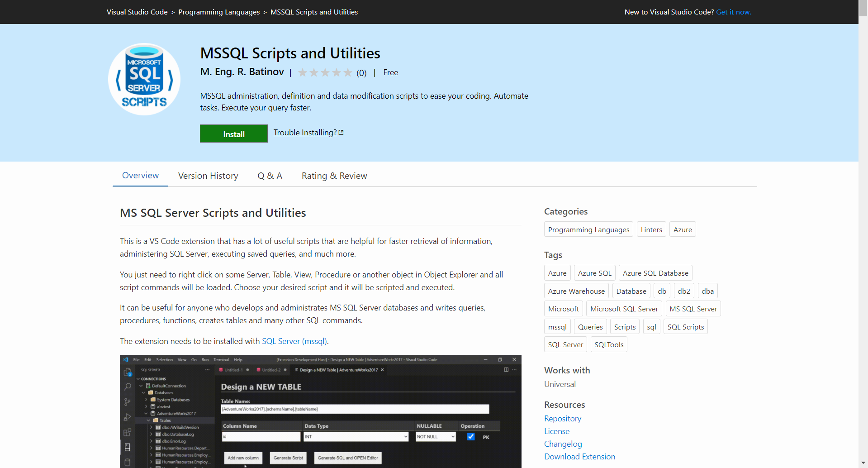Click the sql tag
This screenshot has width=868, height=468.
point(651,327)
